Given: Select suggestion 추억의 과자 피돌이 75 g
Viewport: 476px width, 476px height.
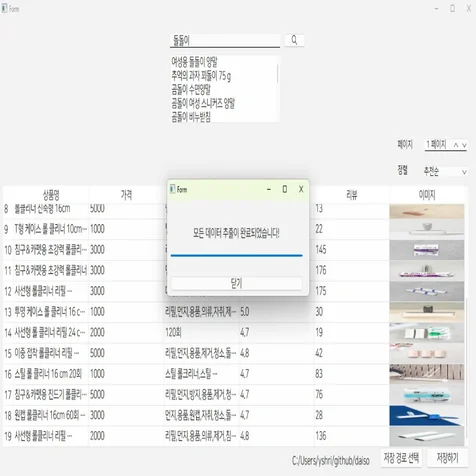Looking at the screenshot, I should [201, 76].
